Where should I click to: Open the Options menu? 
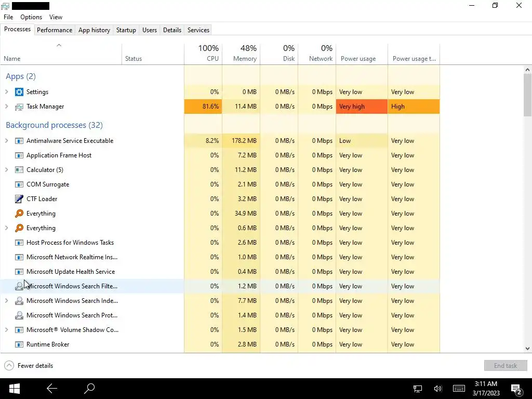[31, 17]
